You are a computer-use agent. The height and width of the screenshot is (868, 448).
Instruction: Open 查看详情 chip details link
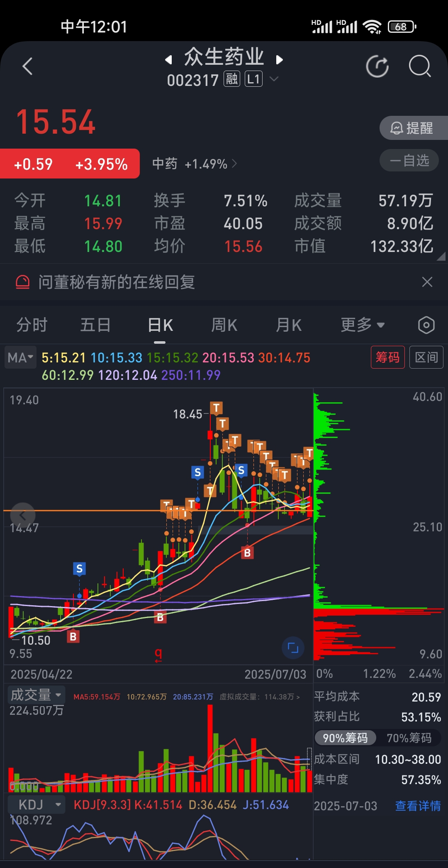(418, 806)
